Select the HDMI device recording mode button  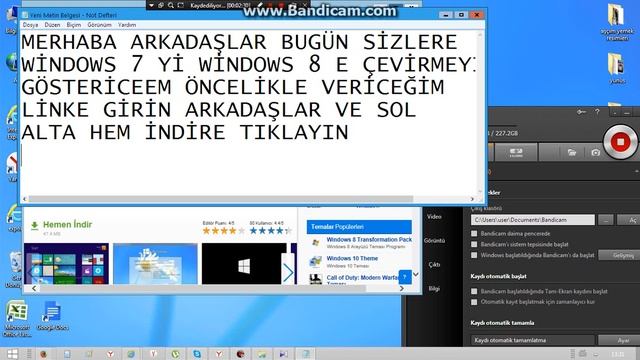pyautogui.click(x=516, y=153)
